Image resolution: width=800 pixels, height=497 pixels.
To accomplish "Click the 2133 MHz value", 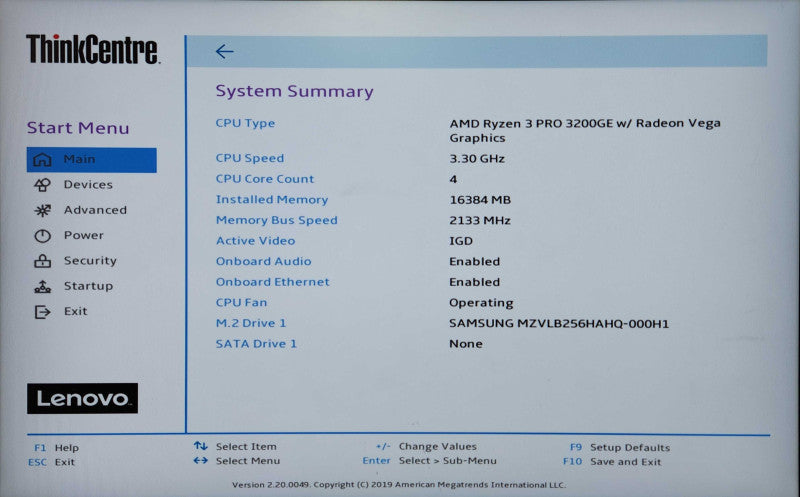I will pyautogui.click(x=480, y=220).
